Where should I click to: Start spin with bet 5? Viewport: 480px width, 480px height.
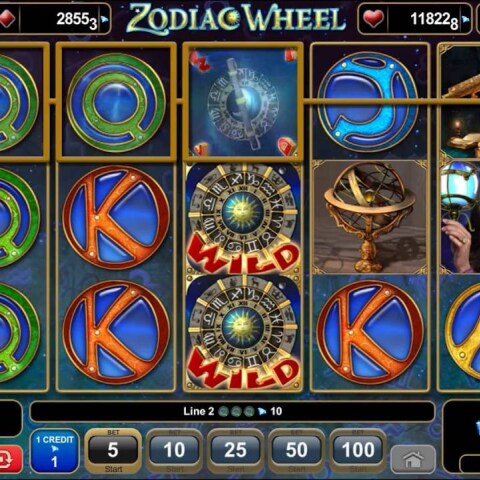tap(113, 450)
